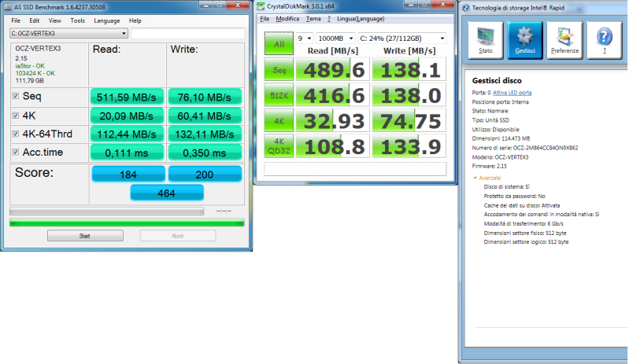The width and height of the screenshot is (629, 364).
Task: Open the C: OCZ-VERTEX3 drive dropdown
Action: (68, 34)
